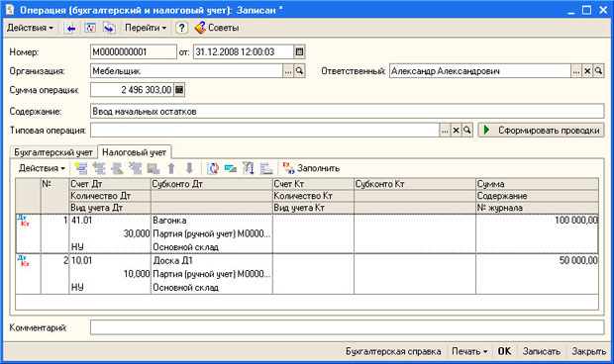Viewport: 614px width, 364px height.
Task: Click the Записать button
Action: point(541,351)
